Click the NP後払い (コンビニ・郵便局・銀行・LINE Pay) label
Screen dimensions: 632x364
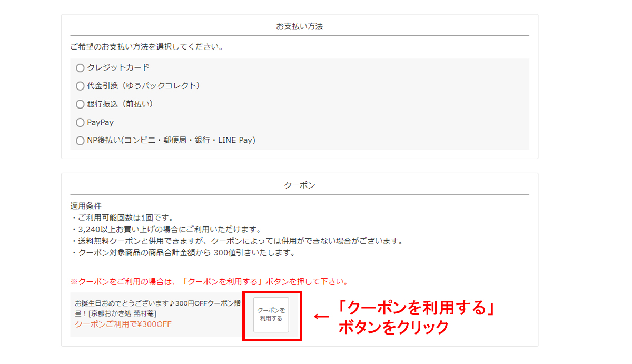171,141
